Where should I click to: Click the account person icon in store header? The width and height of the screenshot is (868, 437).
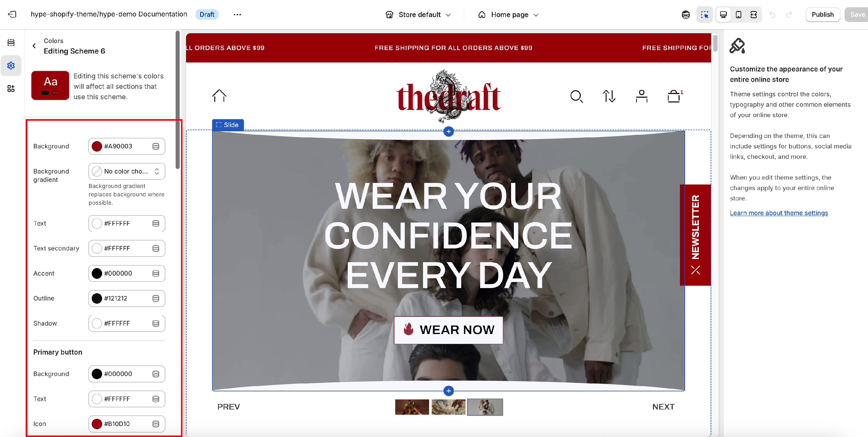[641, 96]
